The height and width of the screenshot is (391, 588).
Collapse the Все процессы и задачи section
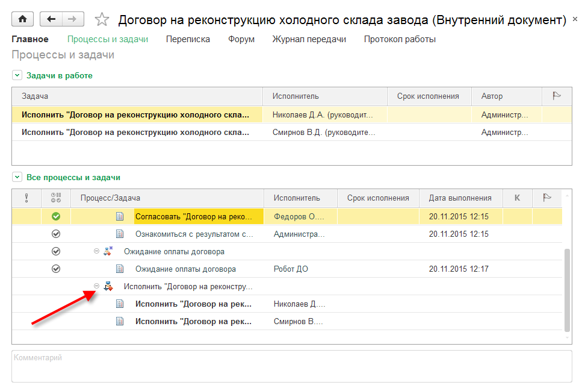click(x=17, y=177)
